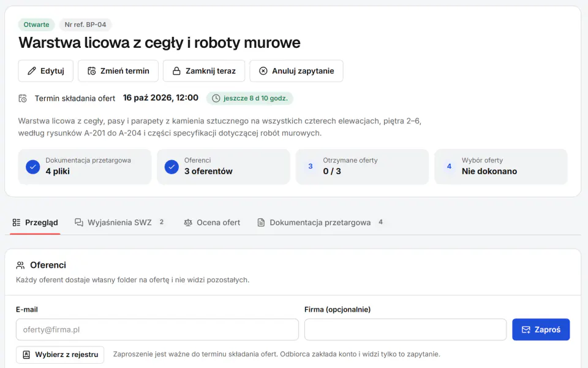Cancel inquiry via Anuluj zapytanie
588x368 pixels.
click(296, 71)
